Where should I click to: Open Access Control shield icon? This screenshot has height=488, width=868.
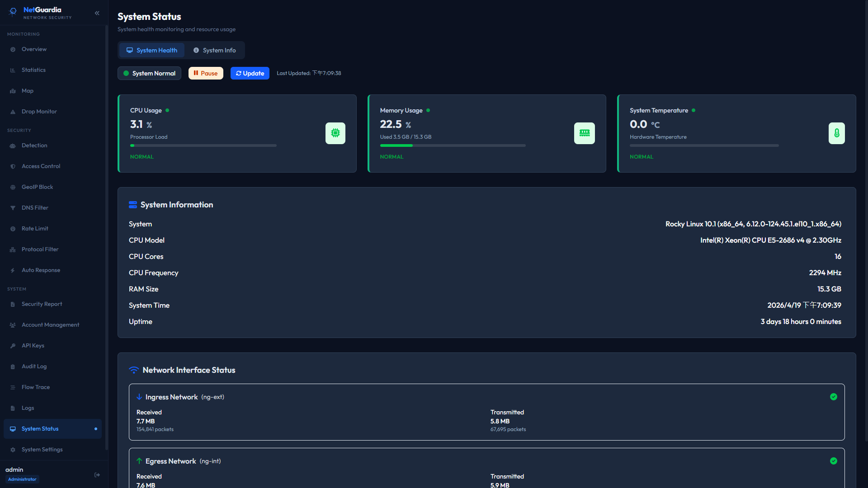point(13,166)
